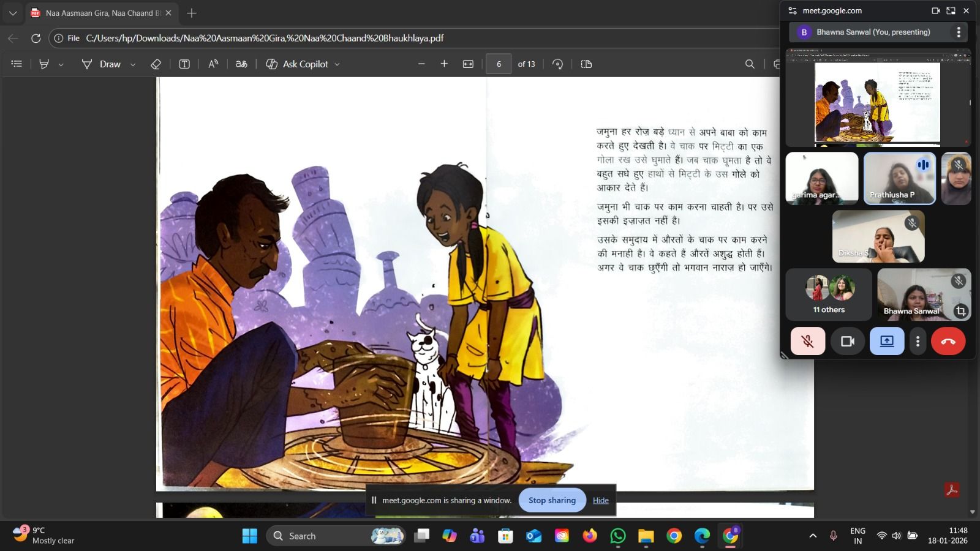Open options for Bhawna Sanwal presenting bar
Viewport: 980px width, 551px height.
coord(959,32)
